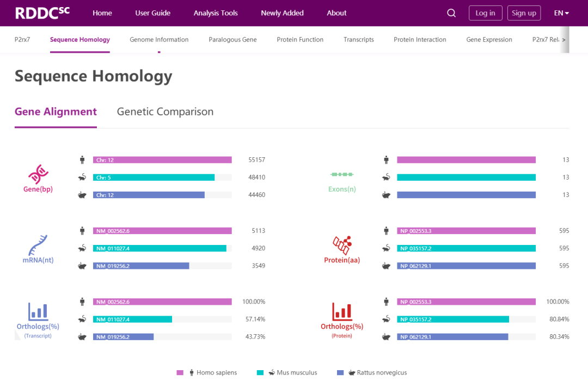Click the mRNA(nt) strand icon

tap(38, 245)
